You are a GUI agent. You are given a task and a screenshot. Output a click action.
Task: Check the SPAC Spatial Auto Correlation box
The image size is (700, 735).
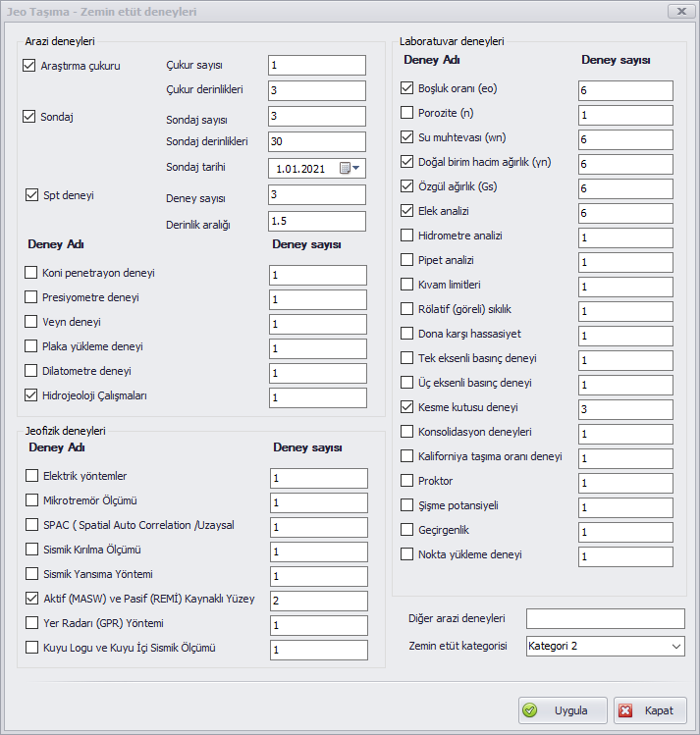[31, 525]
